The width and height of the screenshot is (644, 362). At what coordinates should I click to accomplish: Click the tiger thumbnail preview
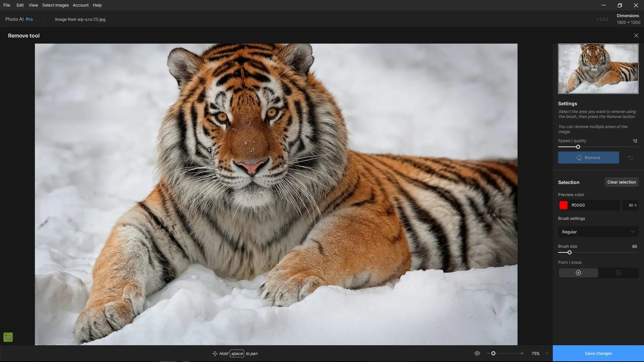(x=598, y=69)
